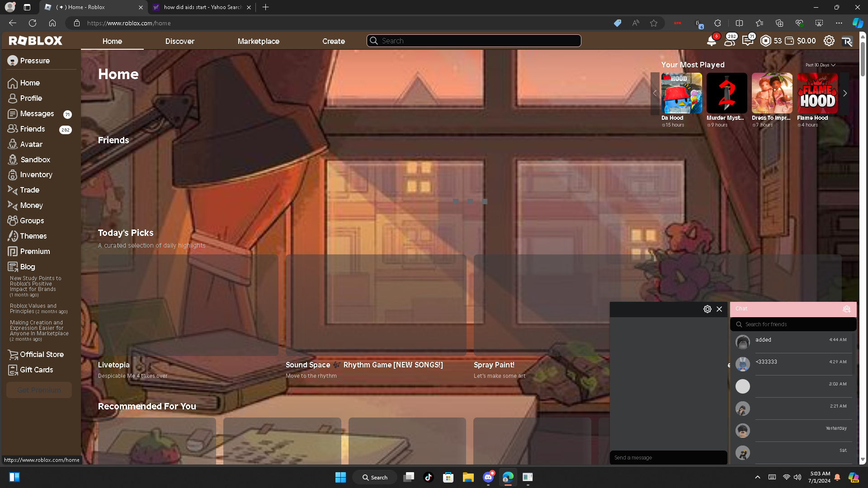
Task: Open friend requests icon in top bar
Action: click(729, 41)
